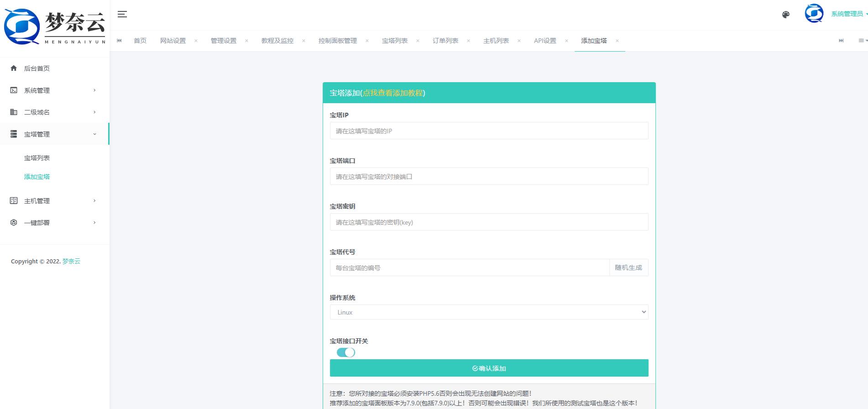
Task: Select 宝塔列表 in the sidebar submenu
Action: 37,158
